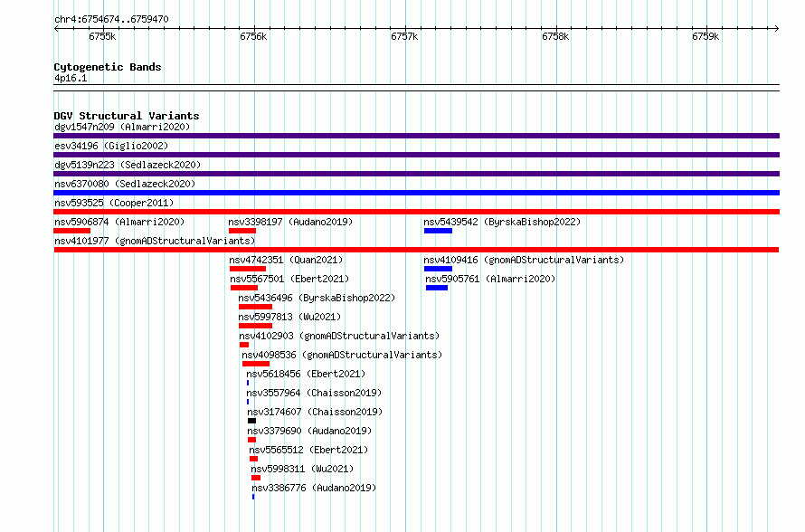805x532 pixels.
Task: Click nsv5436496 (ByrskaBishop2022) label
Action: (x=317, y=298)
